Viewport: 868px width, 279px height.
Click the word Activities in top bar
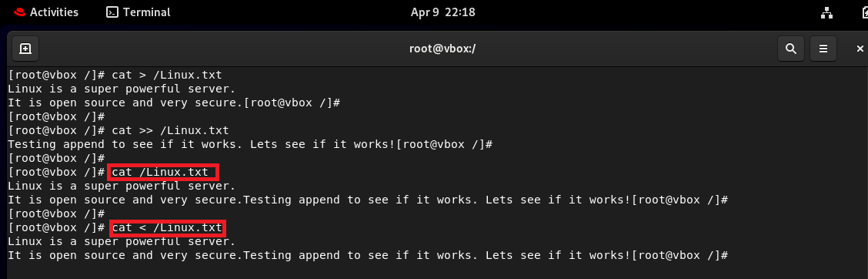(54, 12)
